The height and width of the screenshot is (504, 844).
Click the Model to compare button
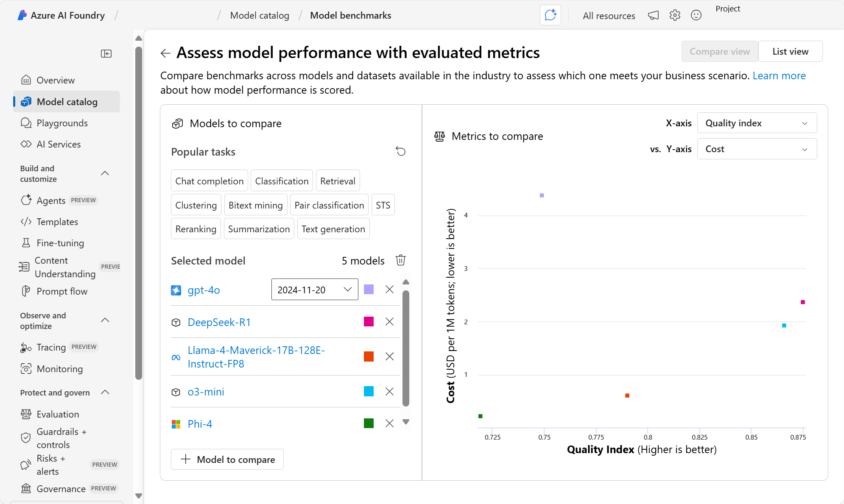tap(227, 459)
